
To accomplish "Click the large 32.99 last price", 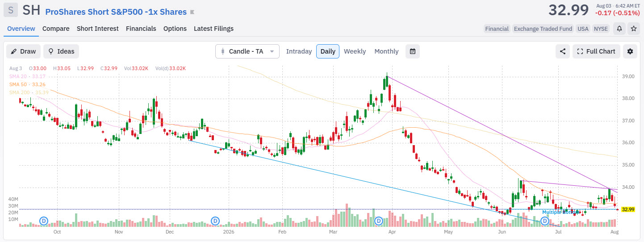I will [x=569, y=10].
